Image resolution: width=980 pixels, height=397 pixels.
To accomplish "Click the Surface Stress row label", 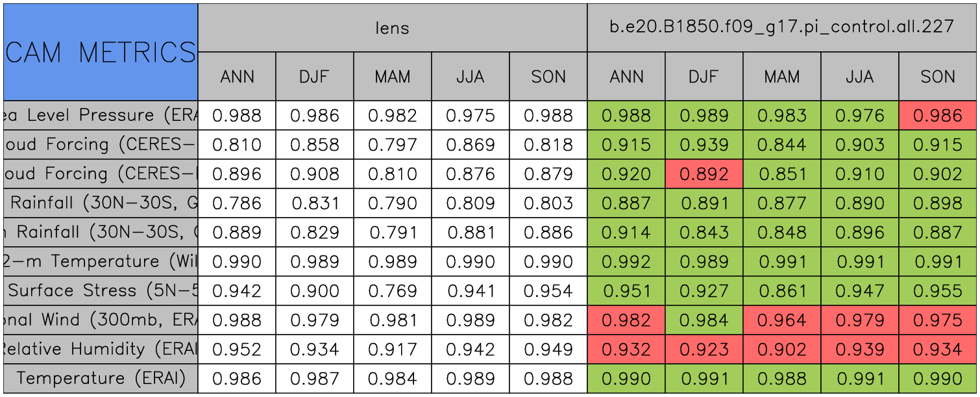I will tap(101, 291).
